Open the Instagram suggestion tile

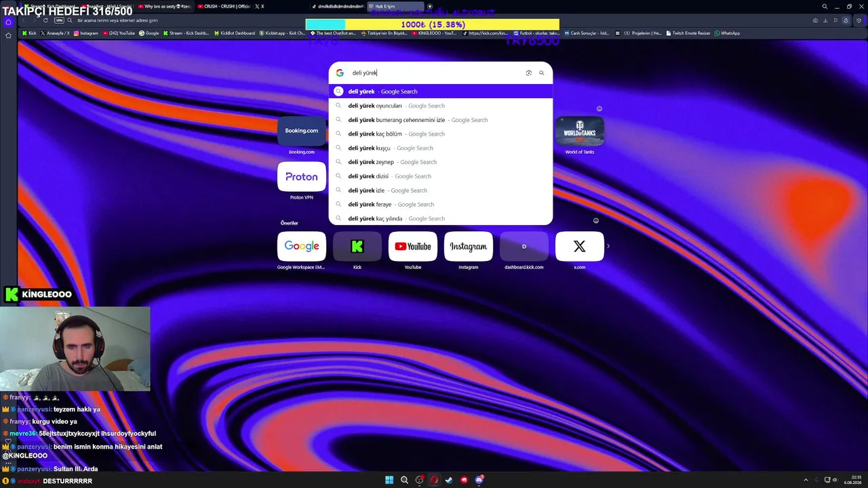click(x=469, y=247)
